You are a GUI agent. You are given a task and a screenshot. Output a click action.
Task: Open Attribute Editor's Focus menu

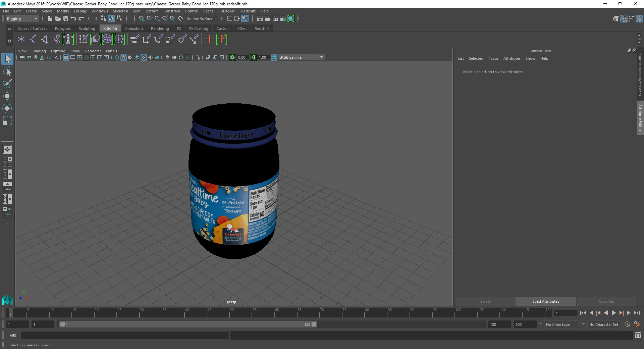[x=493, y=58]
